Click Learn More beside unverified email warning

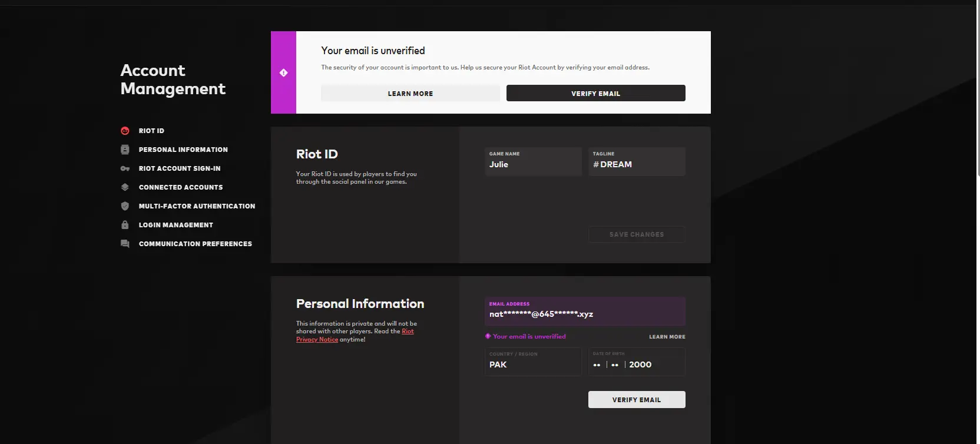coord(667,337)
